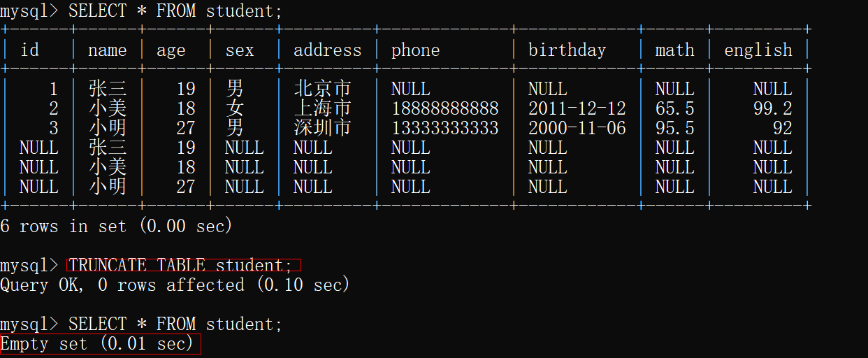
Task: Click the 'math' column header
Action: [x=674, y=50]
